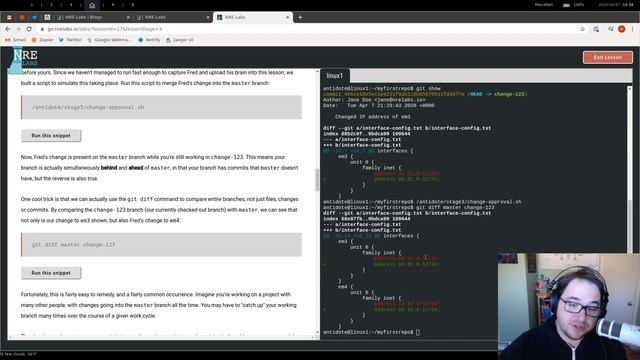640x360 pixels.
Task: Open the Gmail bookmark
Action: tap(16, 40)
